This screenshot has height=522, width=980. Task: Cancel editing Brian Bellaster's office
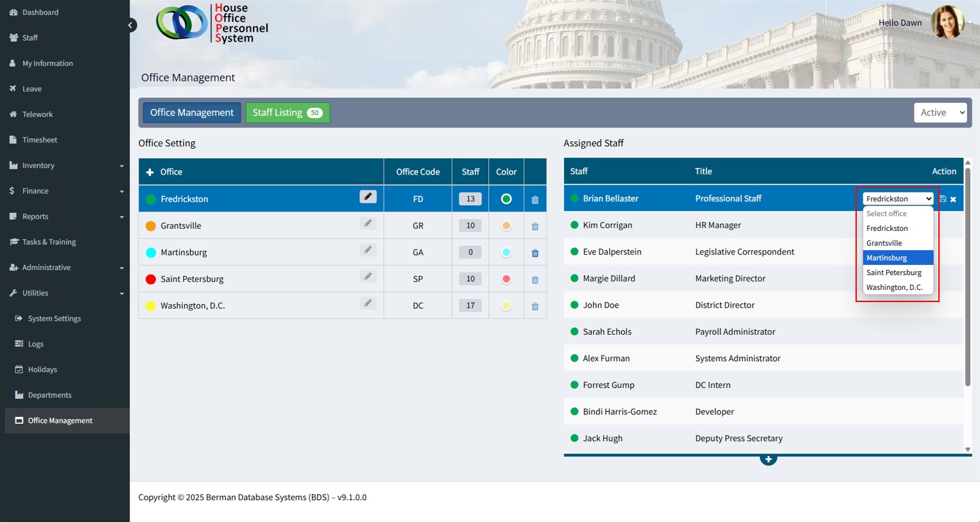pyautogui.click(x=953, y=199)
